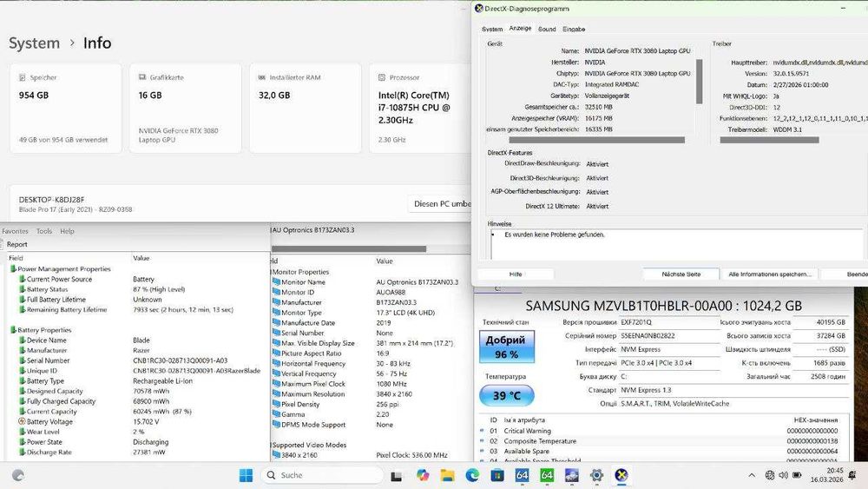
Task: Go back to System in the breadcrumb
Action: (x=35, y=43)
